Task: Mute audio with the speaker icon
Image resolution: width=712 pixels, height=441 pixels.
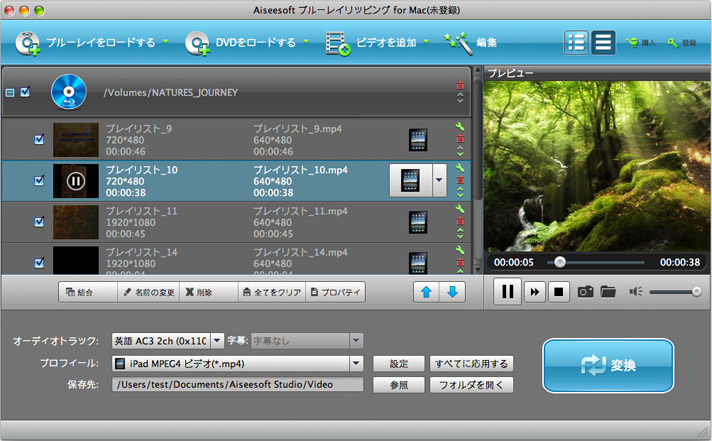Action: tap(635, 292)
